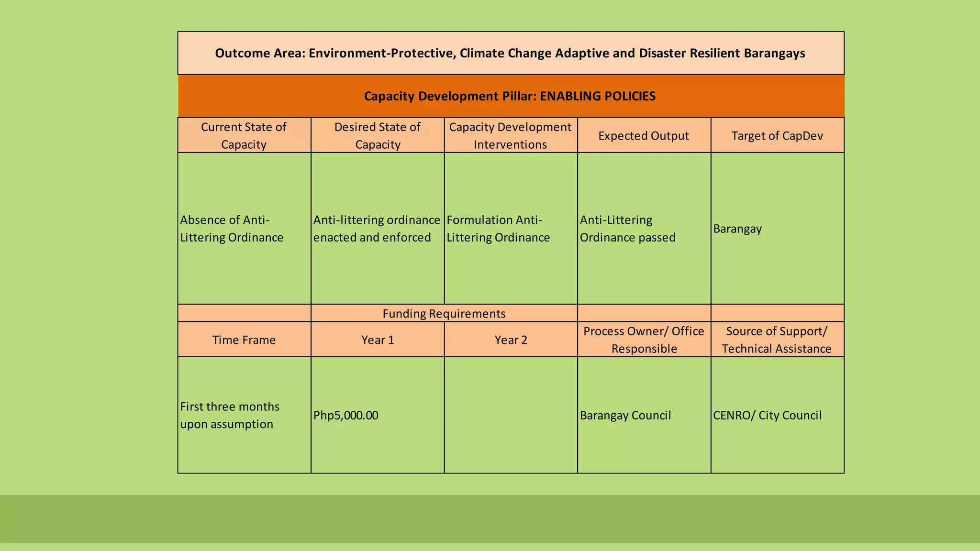Select the CENRO/ City Council cell
Screen dimensions: 980x551
(x=777, y=415)
